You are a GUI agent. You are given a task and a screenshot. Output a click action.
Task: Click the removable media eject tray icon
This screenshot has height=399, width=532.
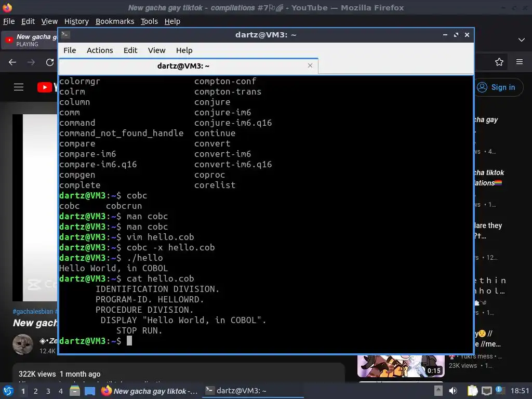(438, 391)
